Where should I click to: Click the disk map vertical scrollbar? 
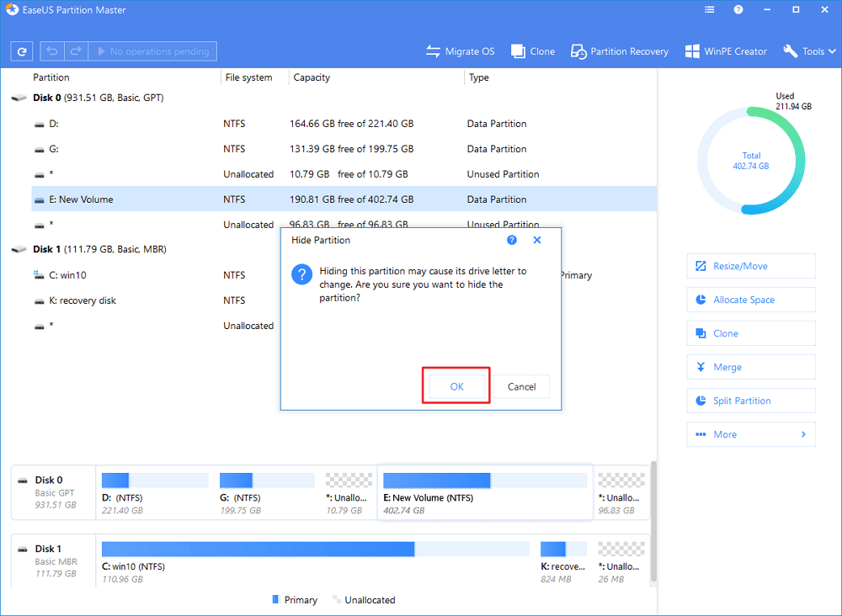tap(653, 521)
